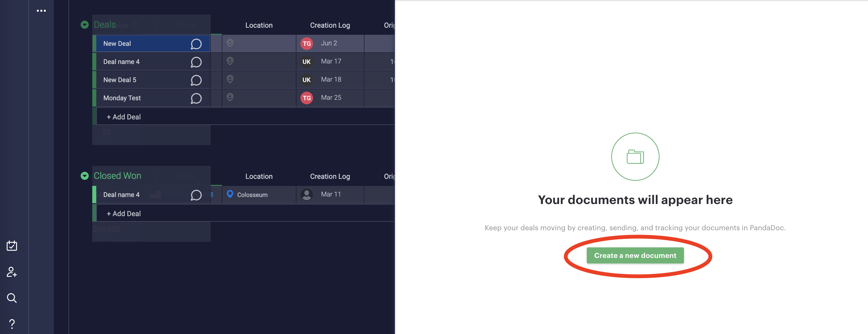
Task: Click the invite member icon in the sidebar
Action: 11,272
